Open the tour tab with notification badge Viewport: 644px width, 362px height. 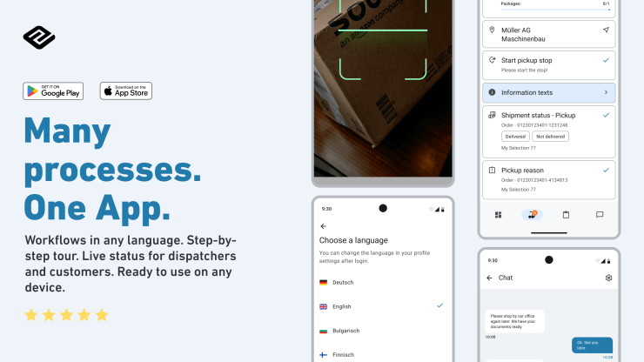coord(532,214)
